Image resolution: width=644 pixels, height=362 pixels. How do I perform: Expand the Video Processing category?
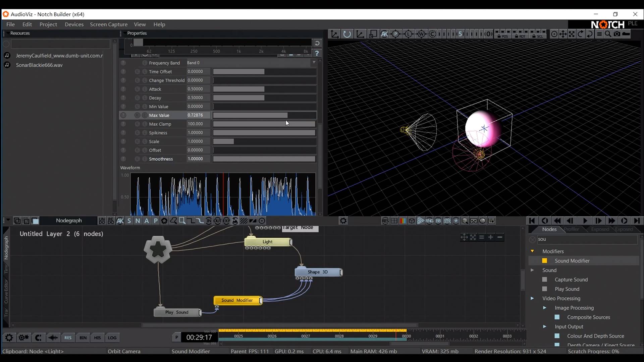pos(532,298)
